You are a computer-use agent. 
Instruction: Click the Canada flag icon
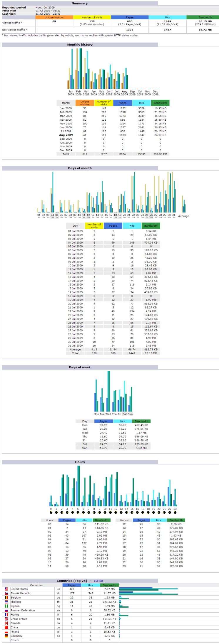pyautogui.click(x=6, y=623)
